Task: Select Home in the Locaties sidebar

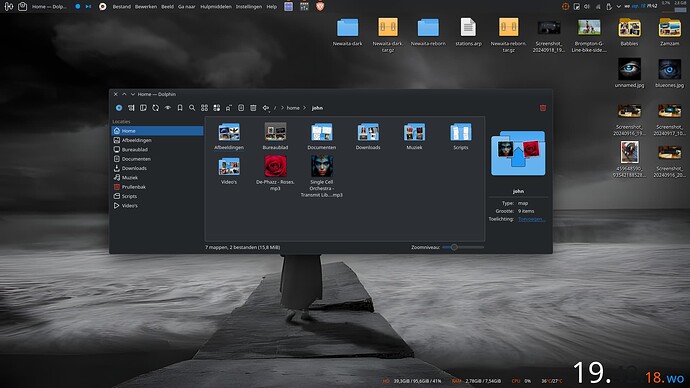Action: point(158,131)
